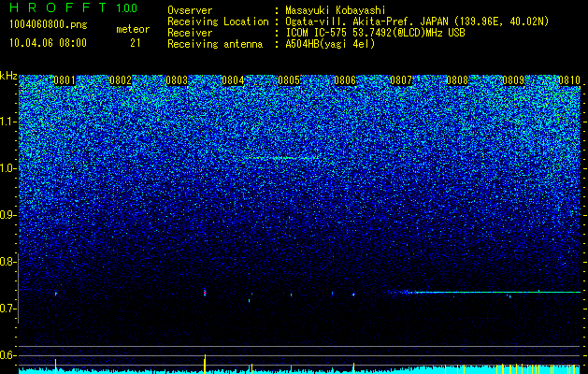Image resolution: width=588 pixels, height=374 pixels.
Task: Click the version number 1.0.0
Action: pos(126,8)
